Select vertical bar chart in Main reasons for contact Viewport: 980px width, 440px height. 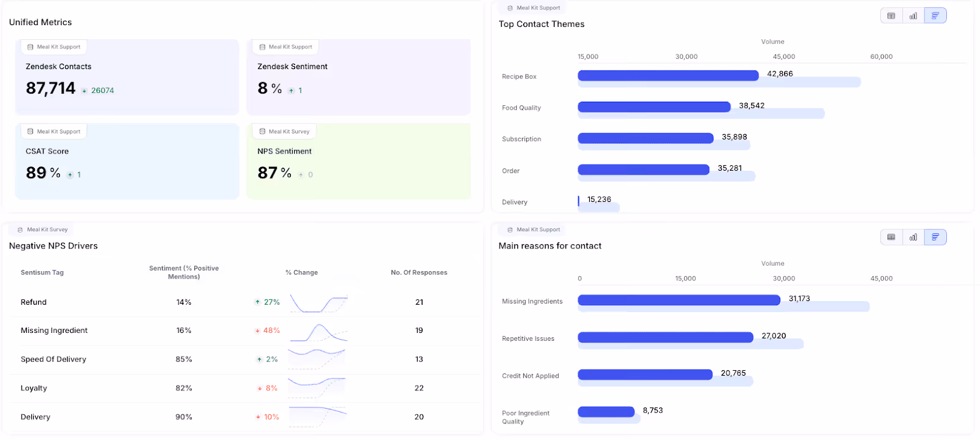point(913,237)
